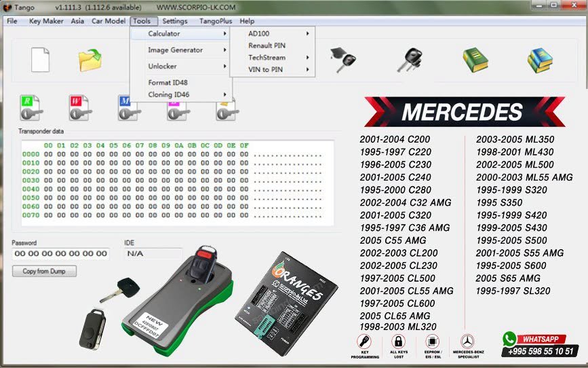588x368 pixels.
Task: Select hex row offset 0030
Action: coord(31,180)
